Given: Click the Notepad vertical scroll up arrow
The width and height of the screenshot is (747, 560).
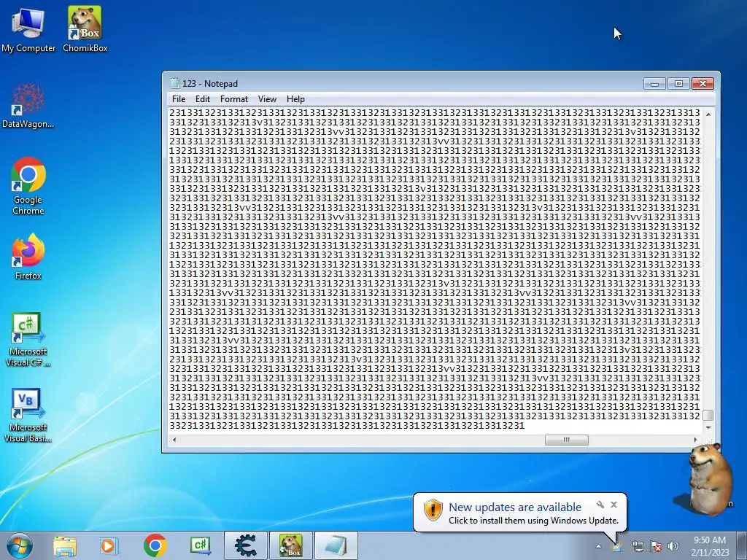Looking at the screenshot, I should (708, 114).
